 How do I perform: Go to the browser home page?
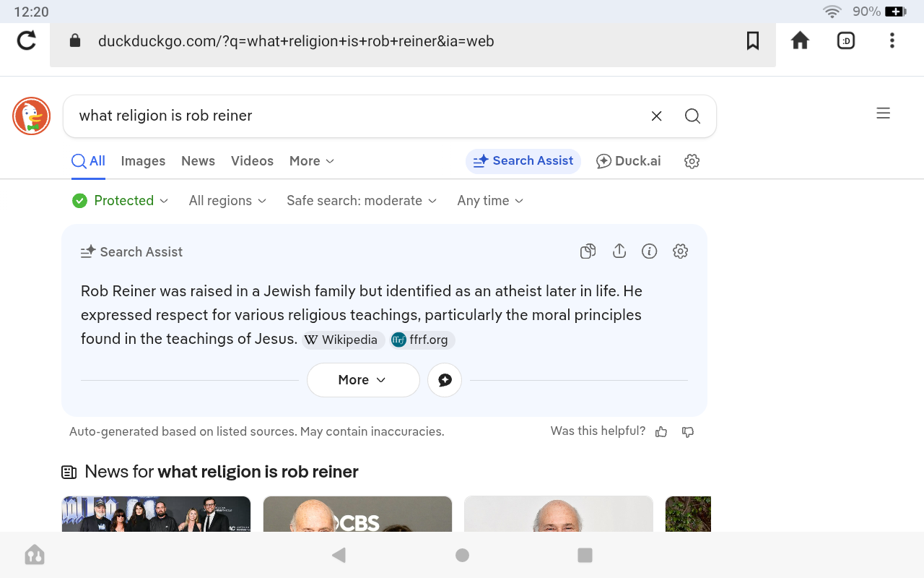[800, 40]
